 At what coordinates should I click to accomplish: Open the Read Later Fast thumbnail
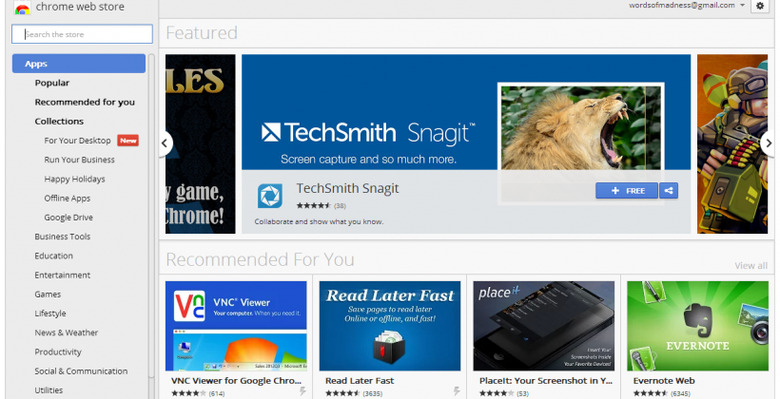point(390,326)
